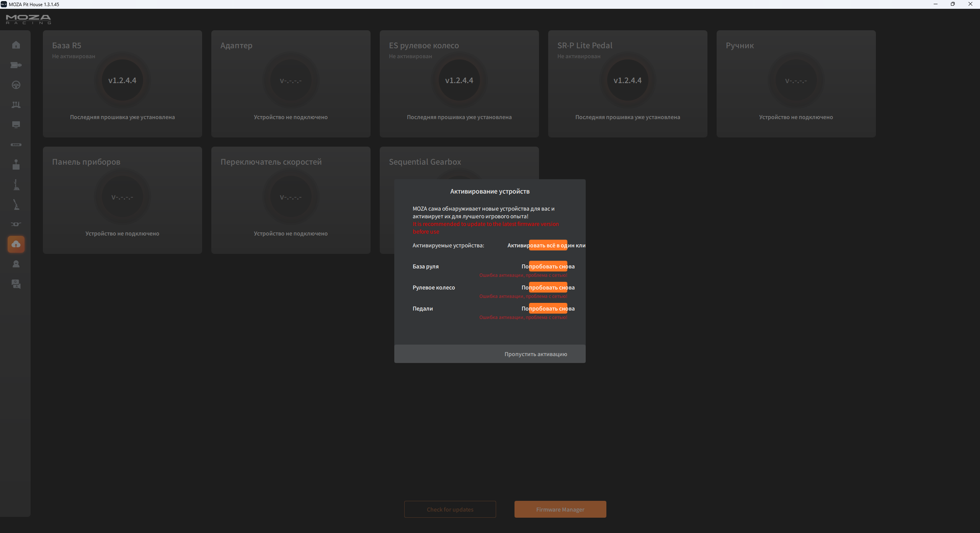Open the user account icon

click(16, 264)
